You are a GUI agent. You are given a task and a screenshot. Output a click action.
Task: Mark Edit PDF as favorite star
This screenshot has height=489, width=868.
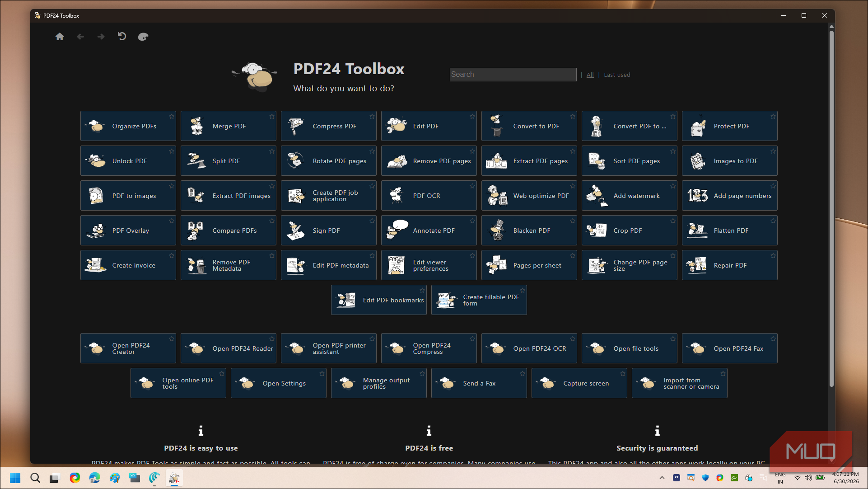472,116
